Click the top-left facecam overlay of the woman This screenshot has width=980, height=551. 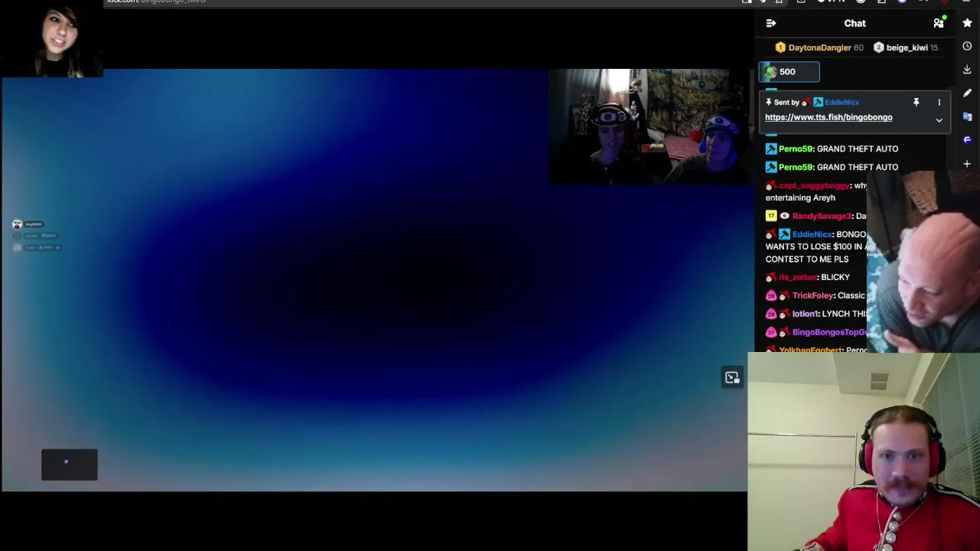tap(52, 39)
